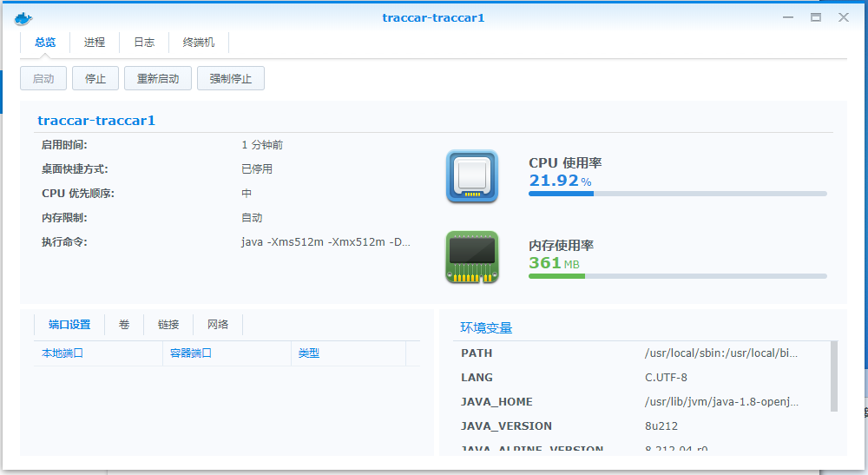Click the memory usage progress bar

(x=678, y=275)
